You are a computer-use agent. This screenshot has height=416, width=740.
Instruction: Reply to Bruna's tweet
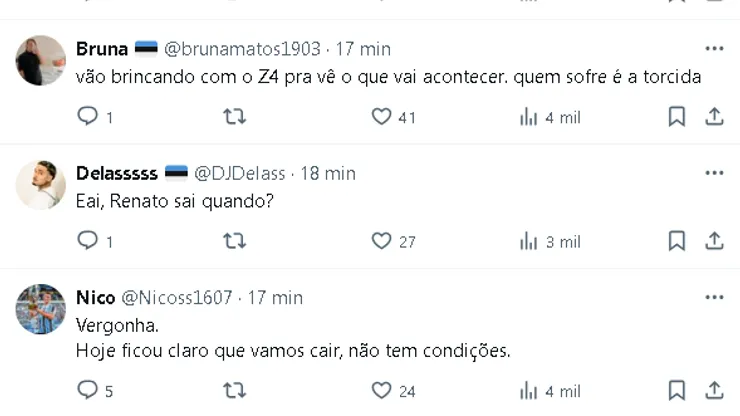tap(88, 117)
